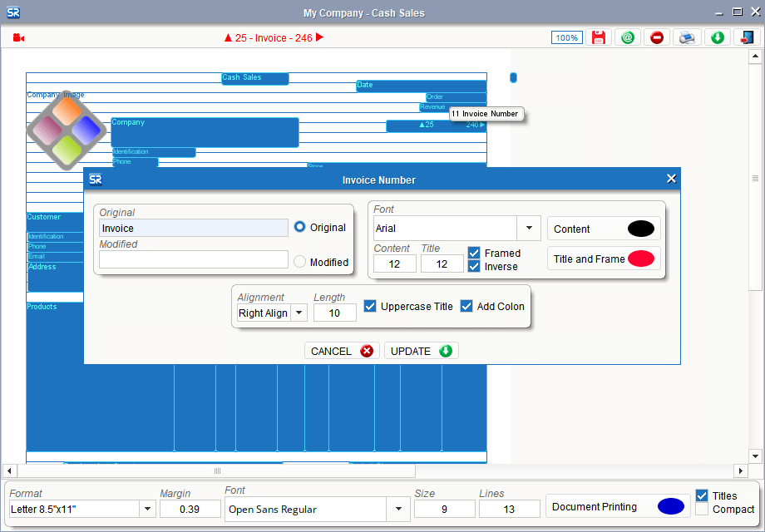
Task: Expand the Right Align alignment dropdown
Action: point(299,313)
